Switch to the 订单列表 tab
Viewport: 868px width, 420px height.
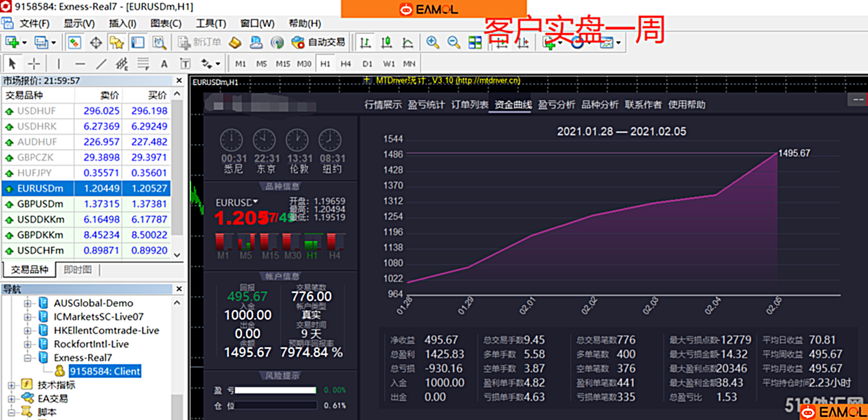click(469, 104)
